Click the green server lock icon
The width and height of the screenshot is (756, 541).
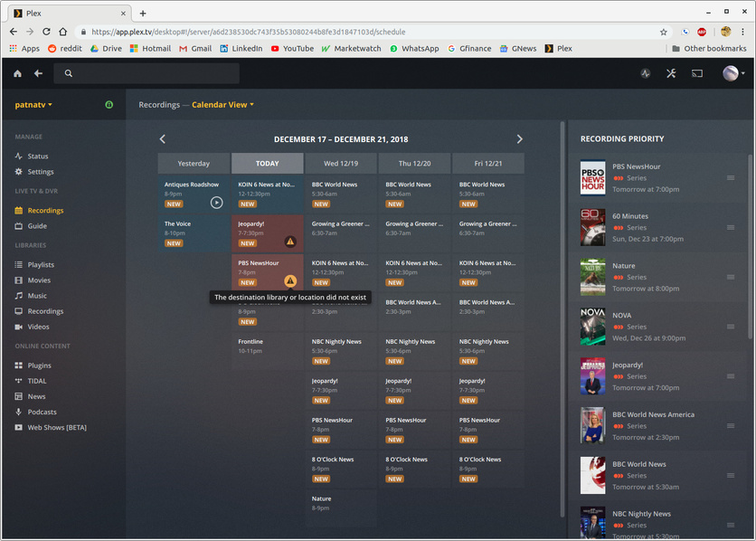point(109,105)
